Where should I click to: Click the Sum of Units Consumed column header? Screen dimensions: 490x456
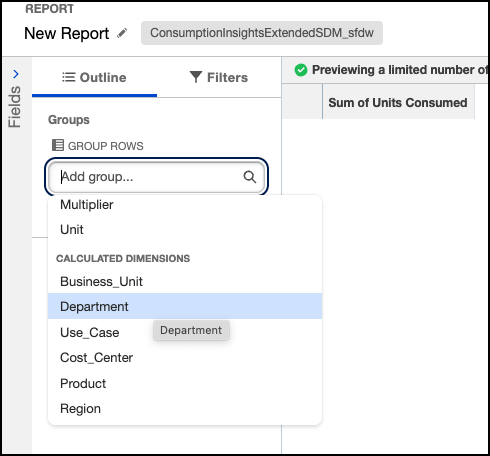click(398, 103)
